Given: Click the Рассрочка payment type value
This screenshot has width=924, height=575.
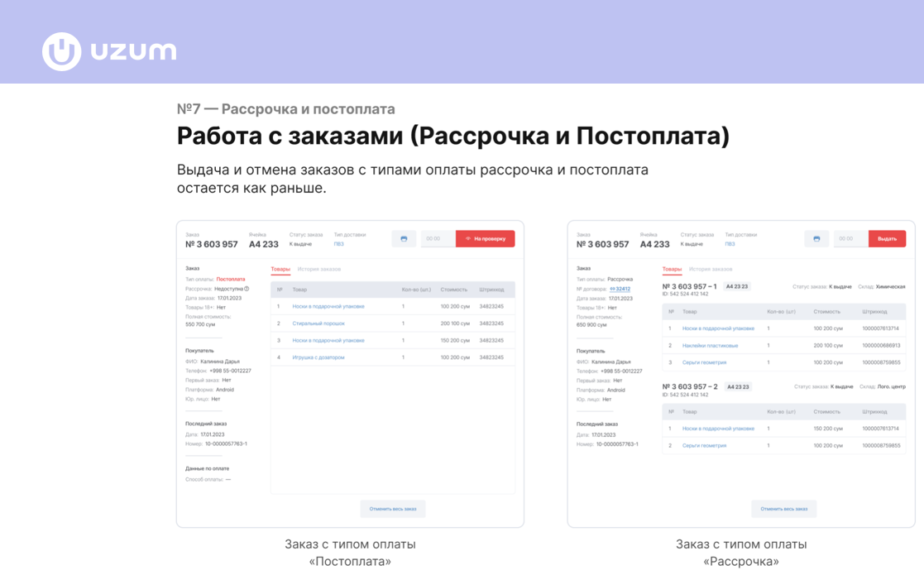Looking at the screenshot, I should [620, 280].
